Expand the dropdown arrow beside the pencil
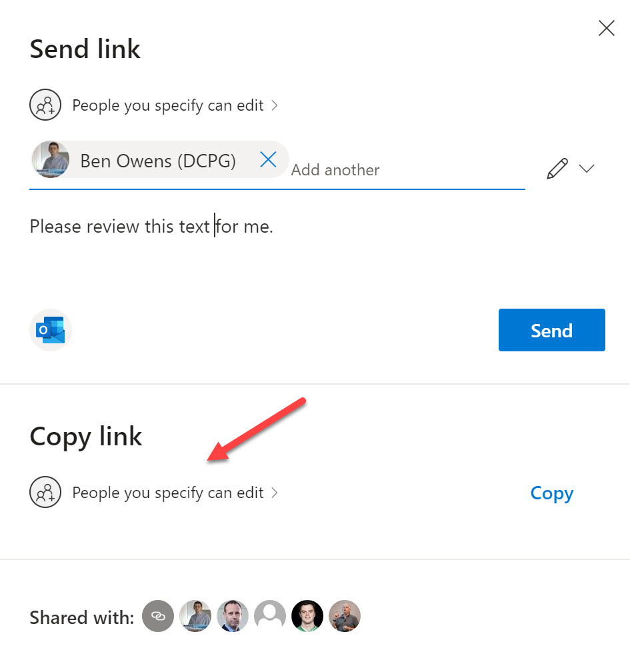The width and height of the screenshot is (630, 672). tap(587, 168)
